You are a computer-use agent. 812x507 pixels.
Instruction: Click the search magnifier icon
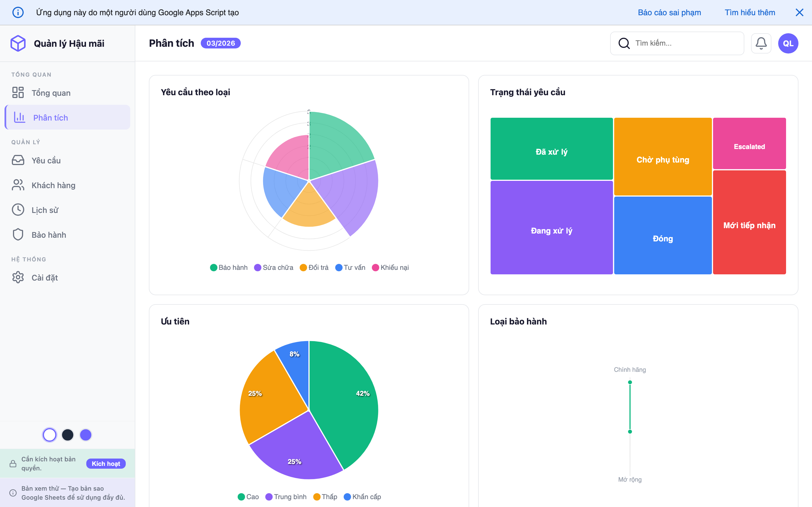click(624, 43)
